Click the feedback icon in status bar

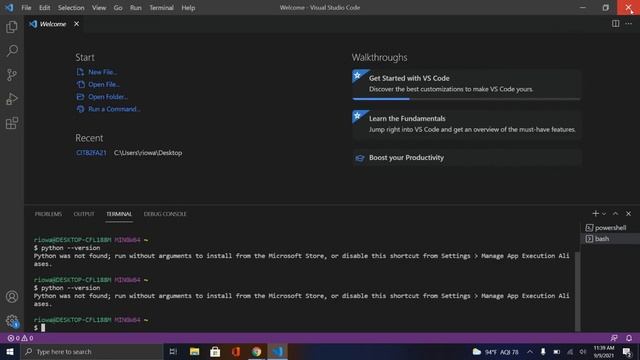[614, 338]
